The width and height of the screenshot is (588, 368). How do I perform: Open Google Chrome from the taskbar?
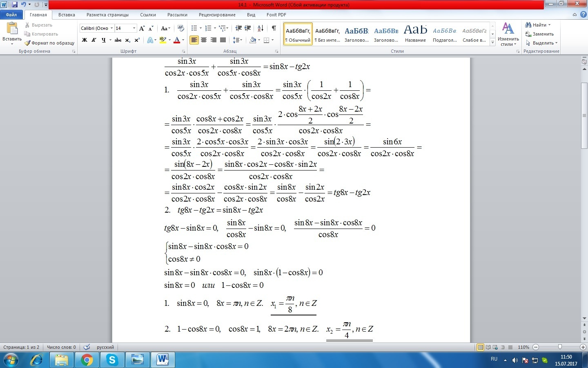pyautogui.click(x=87, y=360)
